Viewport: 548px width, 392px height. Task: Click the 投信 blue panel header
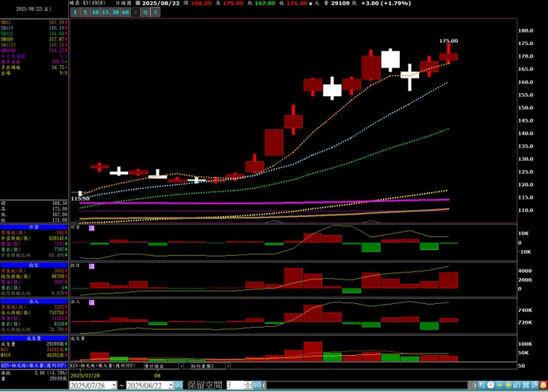point(33,266)
